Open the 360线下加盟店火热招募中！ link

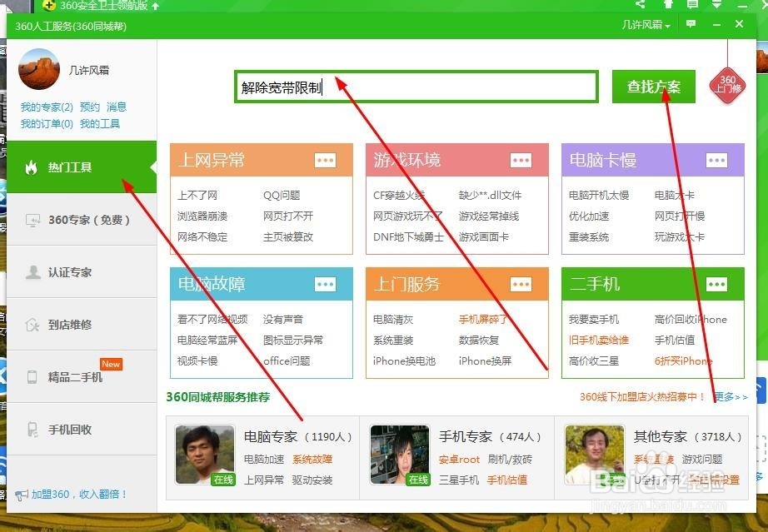(x=642, y=397)
